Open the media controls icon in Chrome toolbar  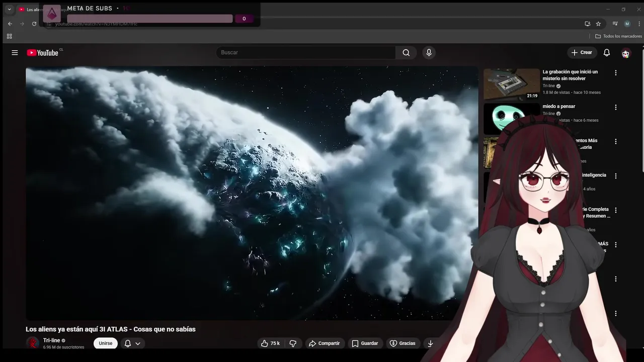[615, 24]
